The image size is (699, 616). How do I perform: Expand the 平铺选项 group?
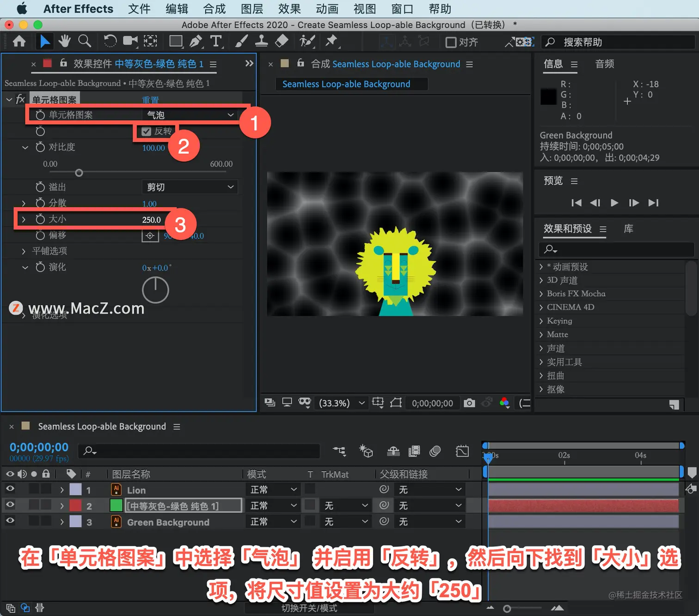click(x=24, y=251)
